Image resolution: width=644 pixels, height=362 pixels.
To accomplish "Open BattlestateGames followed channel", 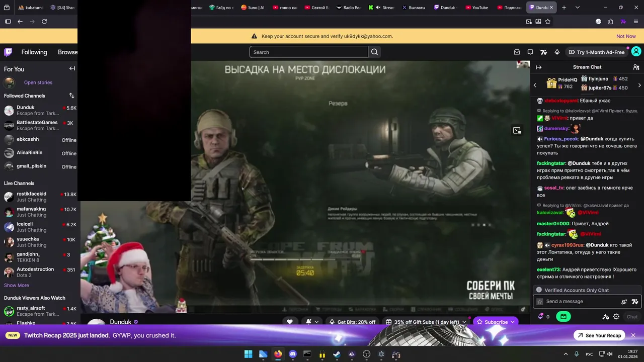I will [39, 125].
